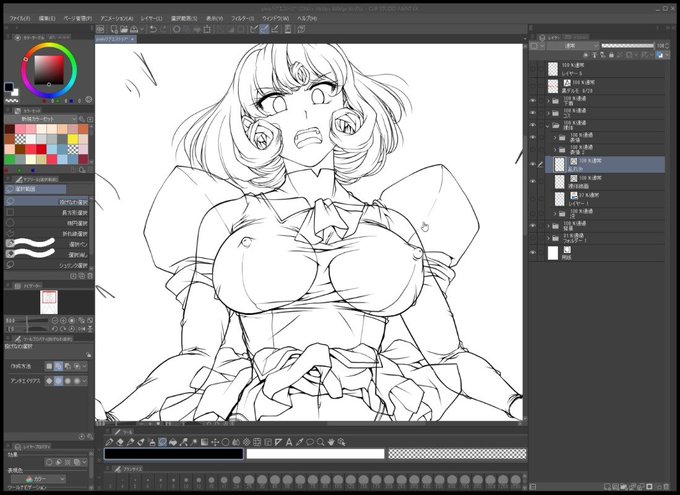The width and height of the screenshot is (680, 495).
Task: Click the CLIP STUDIO launcher icon at command bar start
Action: tap(100, 29)
